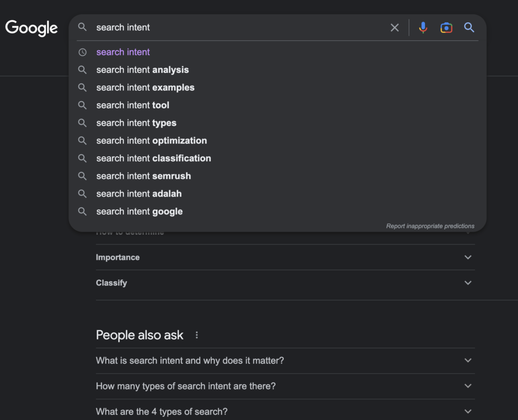
Task: Click the blue magnifier search button
Action: point(469,28)
